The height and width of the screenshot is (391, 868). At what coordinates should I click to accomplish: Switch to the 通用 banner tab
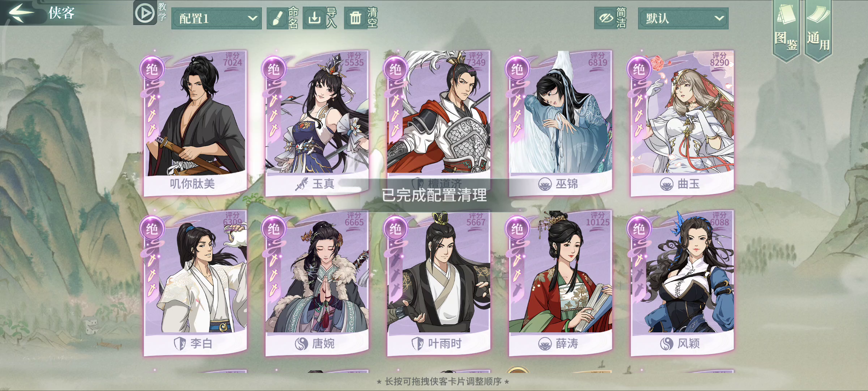818,31
